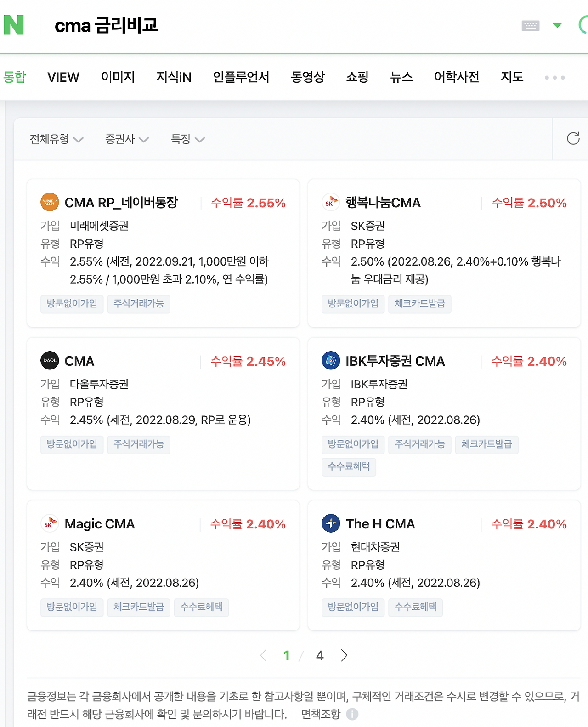Click the 면책조항 disclaimer link
588x727 pixels.
coord(321,714)
